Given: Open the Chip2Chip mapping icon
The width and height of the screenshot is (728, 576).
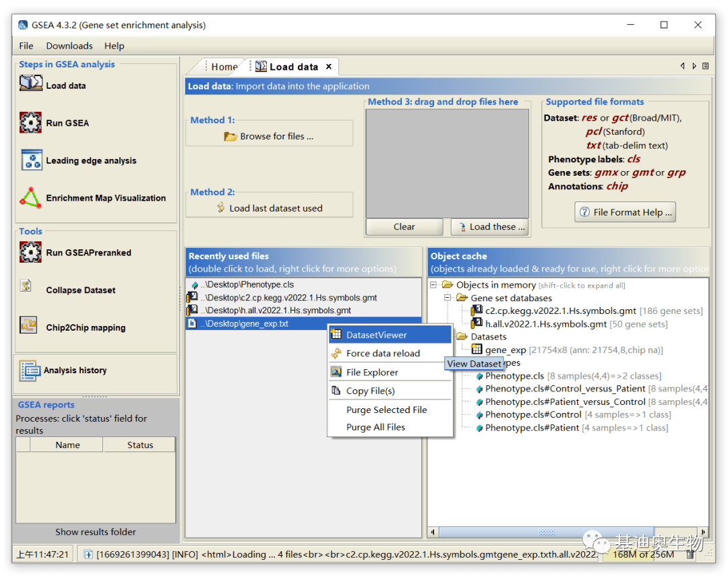Looking at the screenshot, I should (28, 327).
